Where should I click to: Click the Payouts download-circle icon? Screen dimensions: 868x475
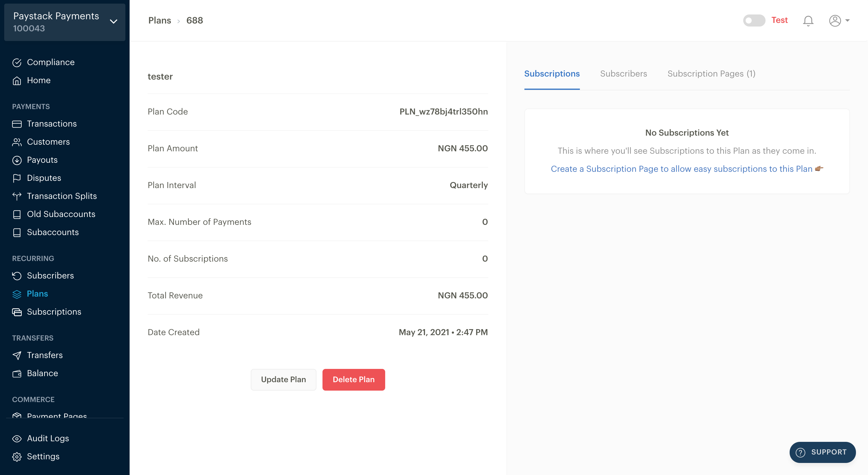(x=17, y=160)
